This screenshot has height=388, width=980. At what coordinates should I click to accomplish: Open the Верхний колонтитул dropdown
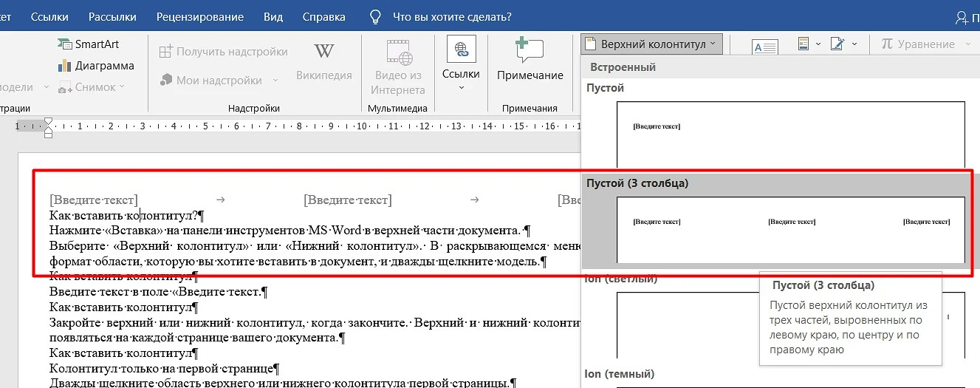tap(649, 44)
